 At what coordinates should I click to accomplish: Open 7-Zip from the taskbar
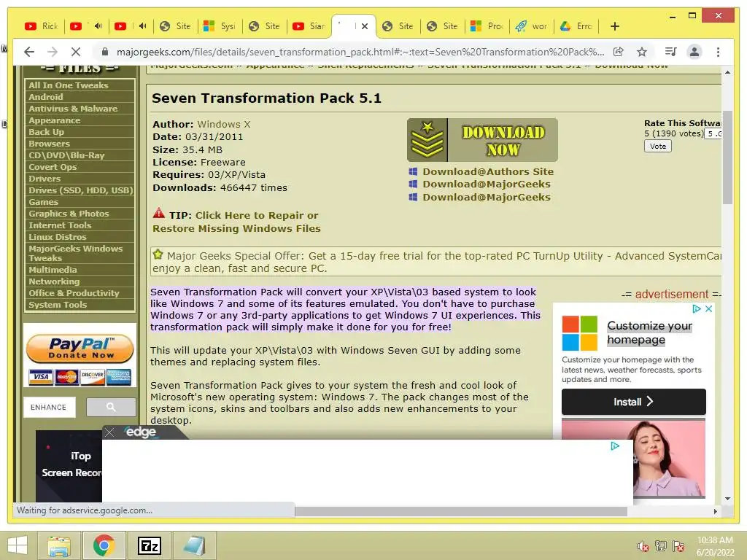149,545
